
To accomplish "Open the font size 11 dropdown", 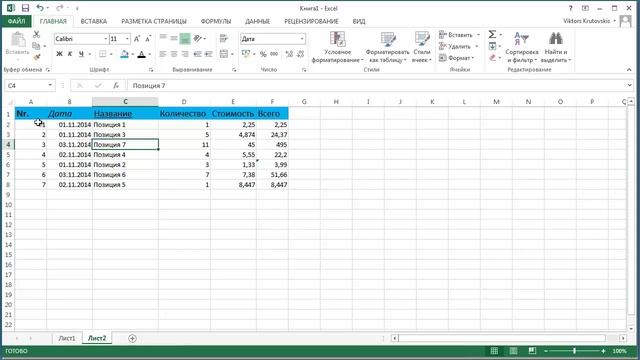I will click(127, 39).
